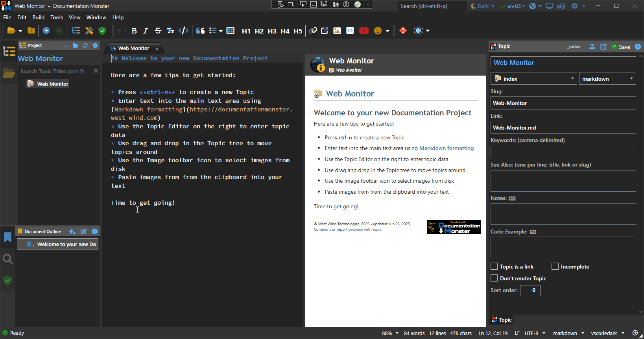Check the Incomplete checkbox
The height and width of the screenshot is (339, 644).
pos(555,267)
